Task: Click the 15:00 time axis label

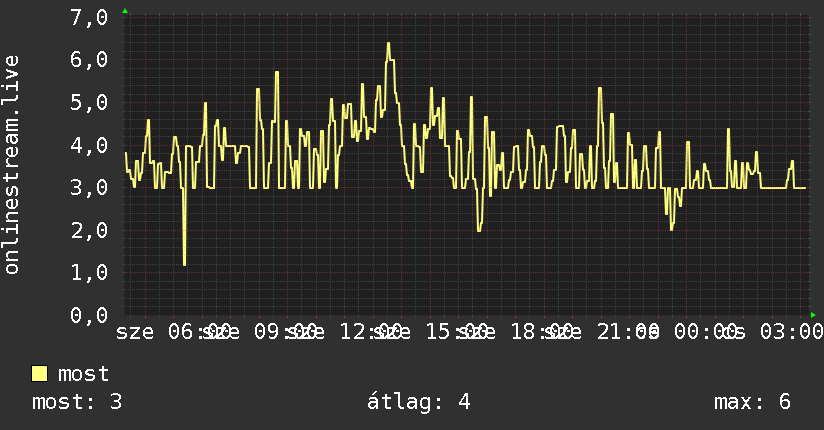Action: (457, 332)
